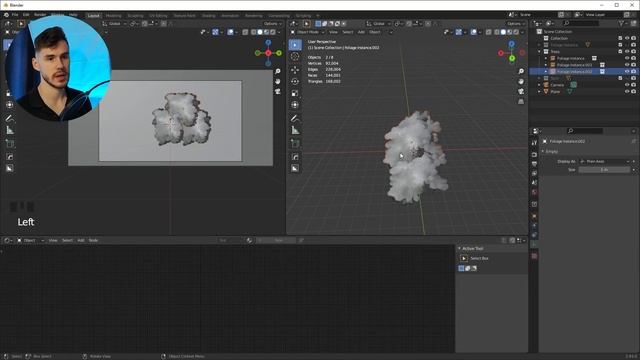This screenshot has height=360, width=640.
Task: Open Object Mode dropdown in right viewport
Action: coord(308,32)
